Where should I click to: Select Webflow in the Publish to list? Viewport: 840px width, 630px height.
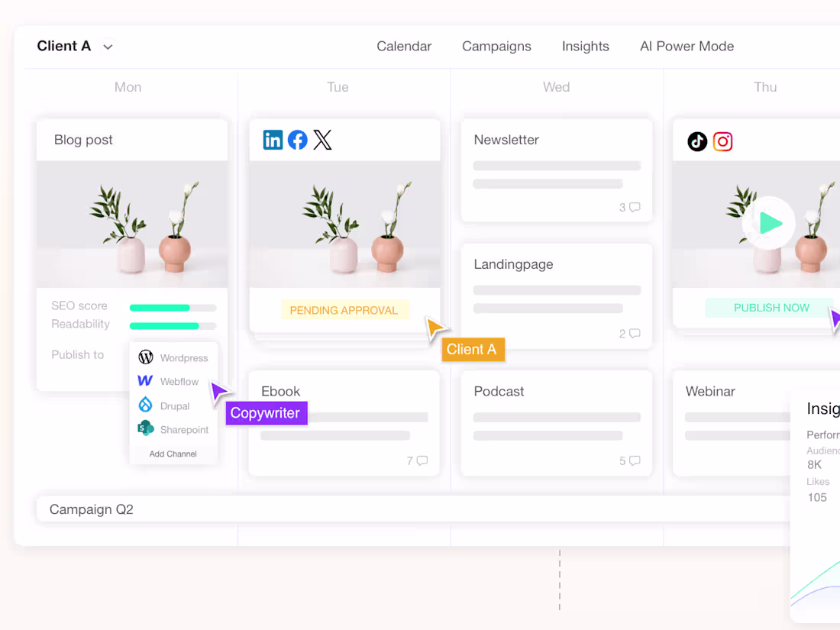pos(173,381)
